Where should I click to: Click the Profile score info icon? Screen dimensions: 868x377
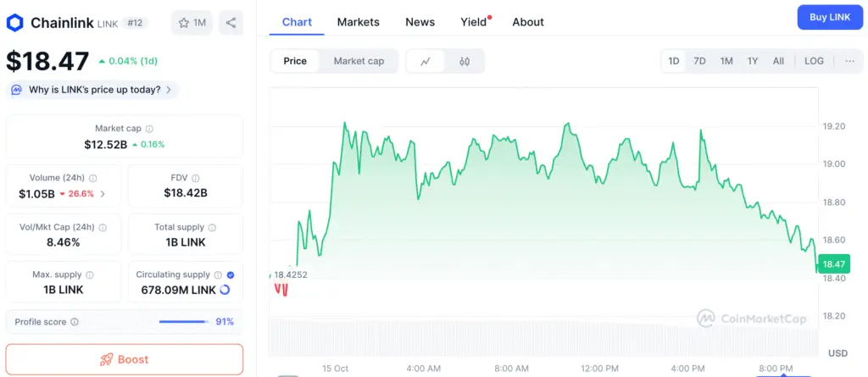[75, 322]
